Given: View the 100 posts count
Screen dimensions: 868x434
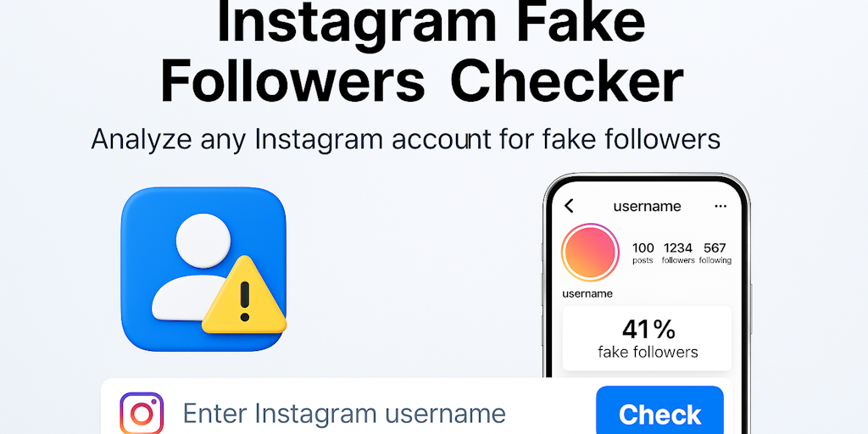Looking at the screenshot, I should [643, 248].
